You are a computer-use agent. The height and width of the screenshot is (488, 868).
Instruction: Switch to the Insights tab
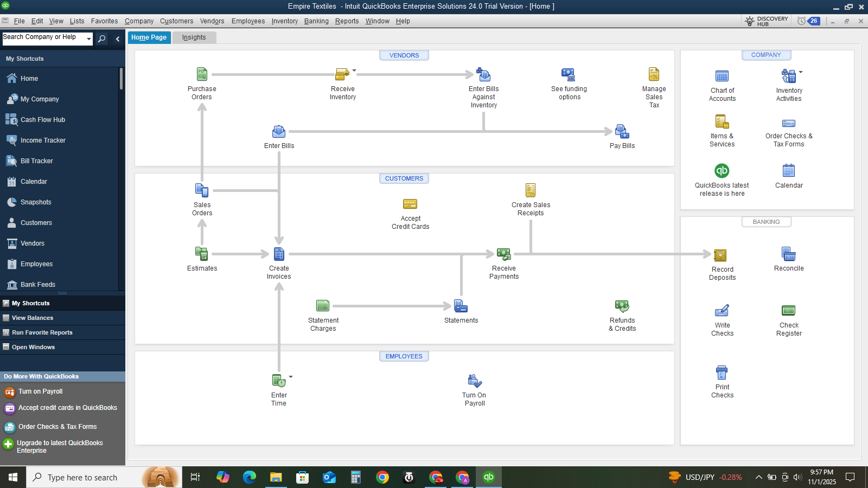194,37
